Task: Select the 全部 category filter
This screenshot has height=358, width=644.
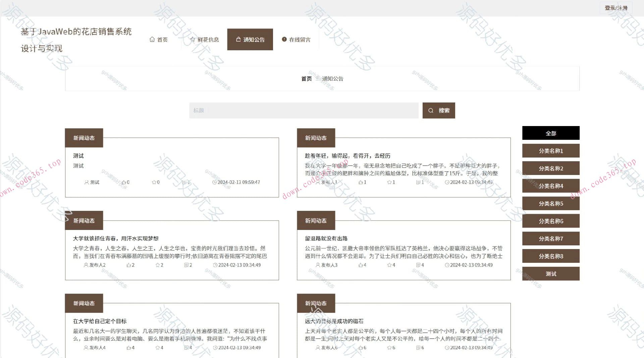Action: coord(550,133)
